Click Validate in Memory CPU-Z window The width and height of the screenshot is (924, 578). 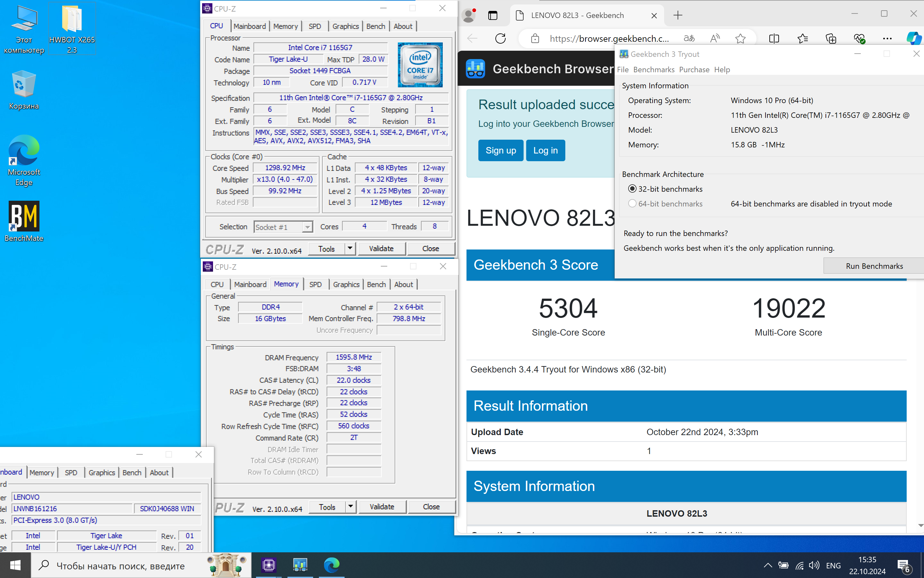click(x=382, y=506)
